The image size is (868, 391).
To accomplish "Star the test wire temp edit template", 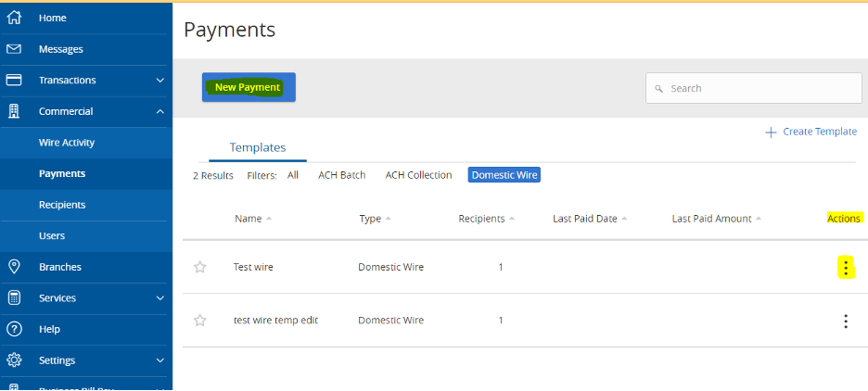I will pyautogui.click(x=199, y=321).
